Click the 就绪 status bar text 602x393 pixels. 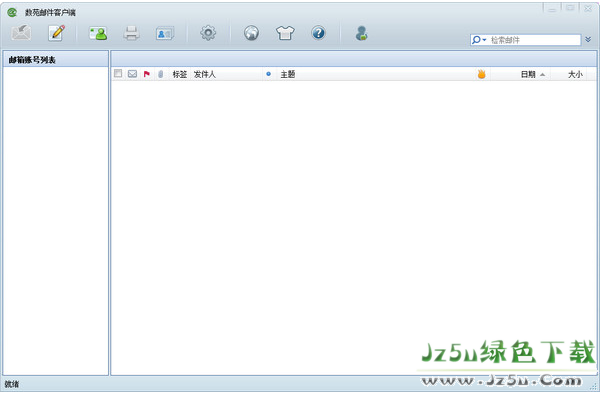(12, 384)
